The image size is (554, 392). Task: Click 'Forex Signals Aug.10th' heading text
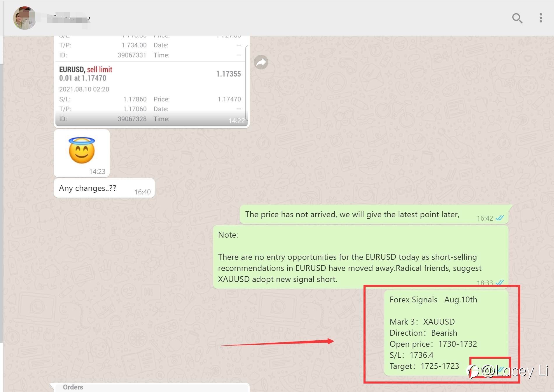(x=433, y=299)
